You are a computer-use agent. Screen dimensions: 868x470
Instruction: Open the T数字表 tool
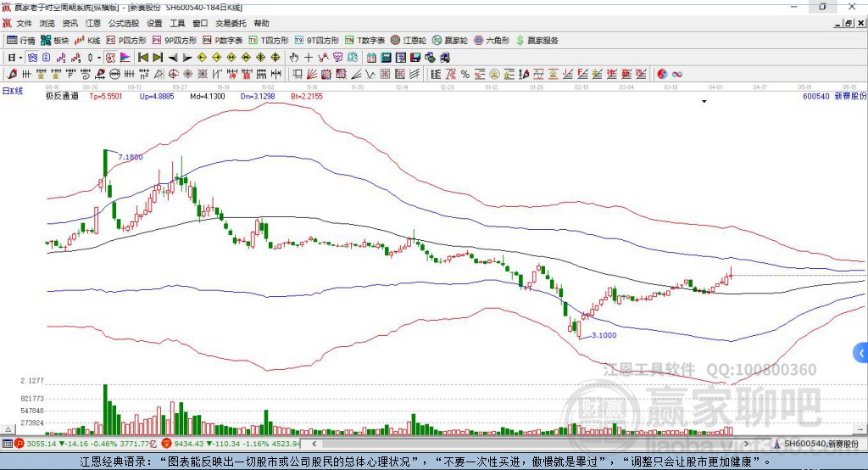[364, 41]
